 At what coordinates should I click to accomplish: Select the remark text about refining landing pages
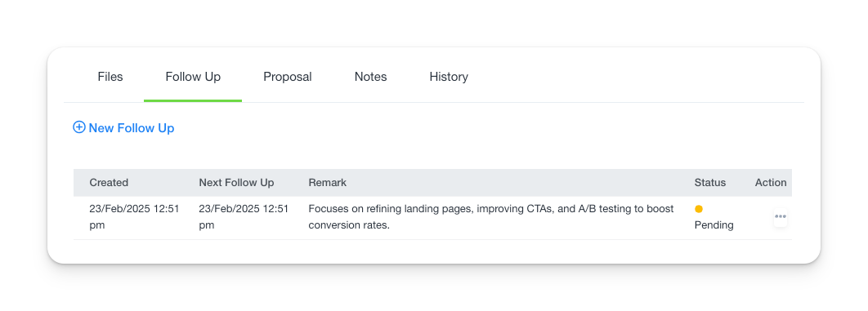[491, 217]
